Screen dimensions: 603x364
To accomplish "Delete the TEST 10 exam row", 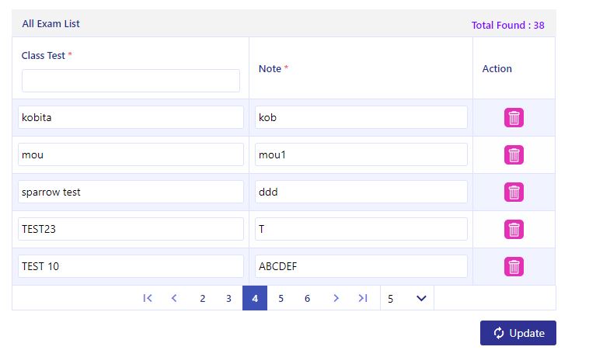I will [514, 266].
